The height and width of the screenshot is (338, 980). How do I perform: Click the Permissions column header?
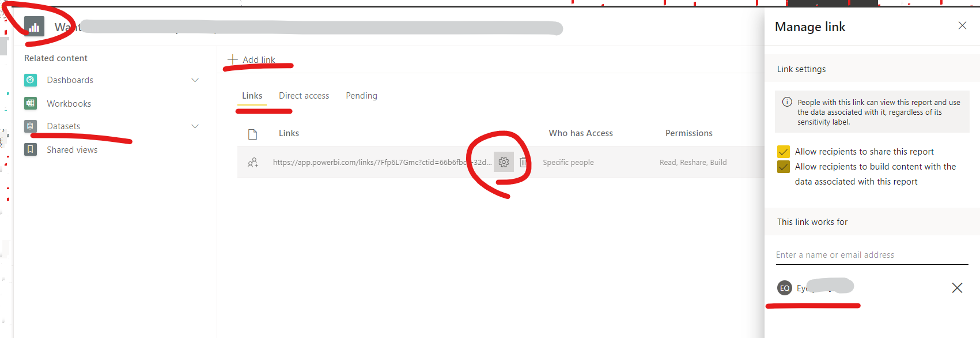point(689,133)
